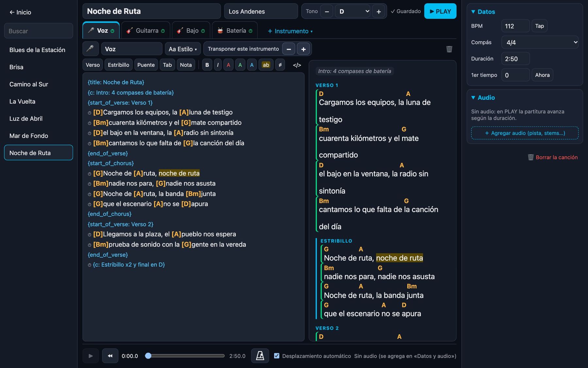This screenshot has width=588, height=368.
Task: Click the playback position slider
Action: (x=185, y=356)
